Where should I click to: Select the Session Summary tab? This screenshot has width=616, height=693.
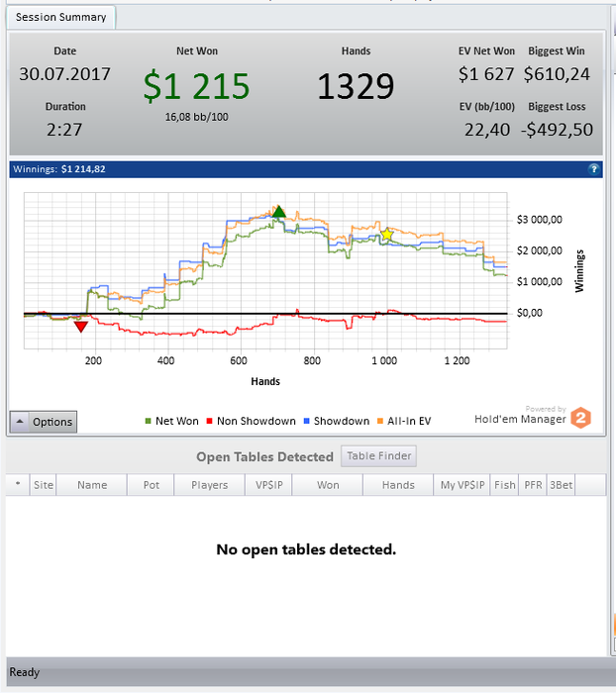click(x=61, y=17)
